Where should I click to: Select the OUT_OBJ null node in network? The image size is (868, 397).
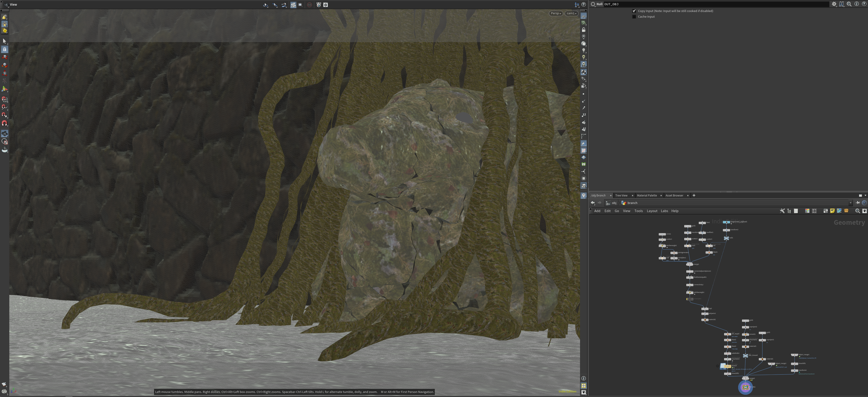[x=745, y=387]
